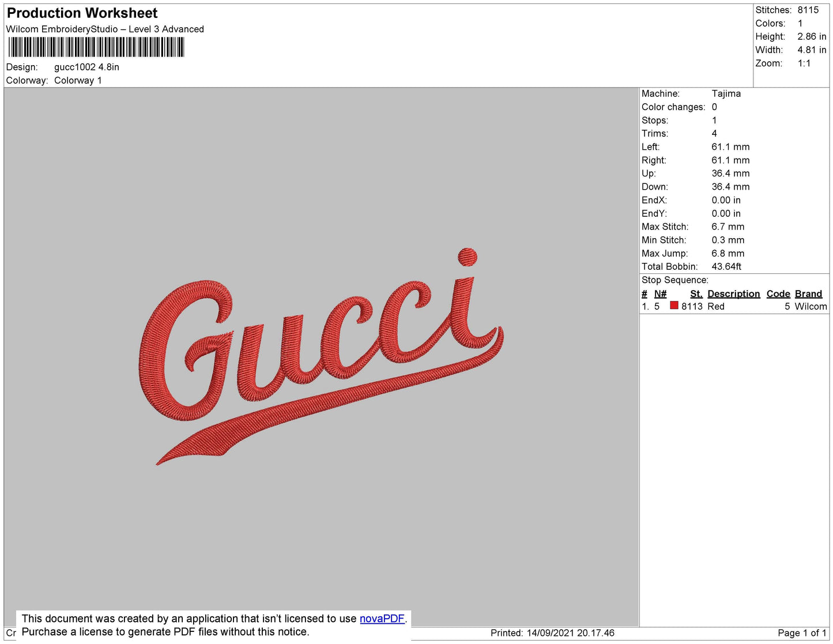Image resolution: width=833 pixels, height=644 pixels.
Task: Select the 'Page 1 of 1' footer text
Action: (802, 633)
